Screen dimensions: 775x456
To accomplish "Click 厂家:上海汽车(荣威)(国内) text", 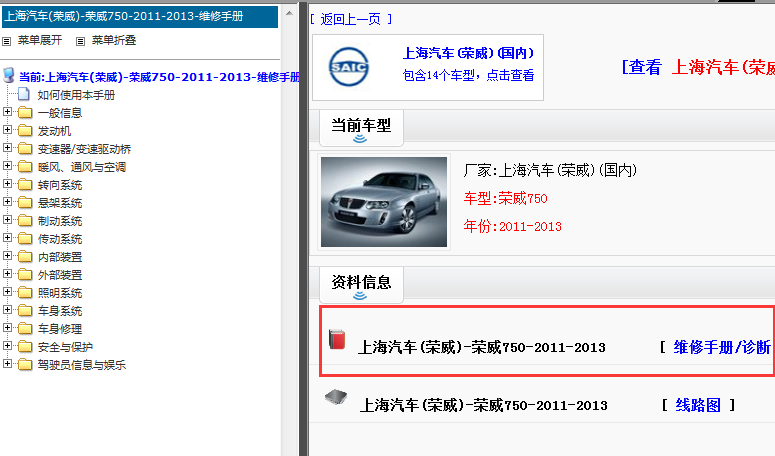I will point(550,170).
